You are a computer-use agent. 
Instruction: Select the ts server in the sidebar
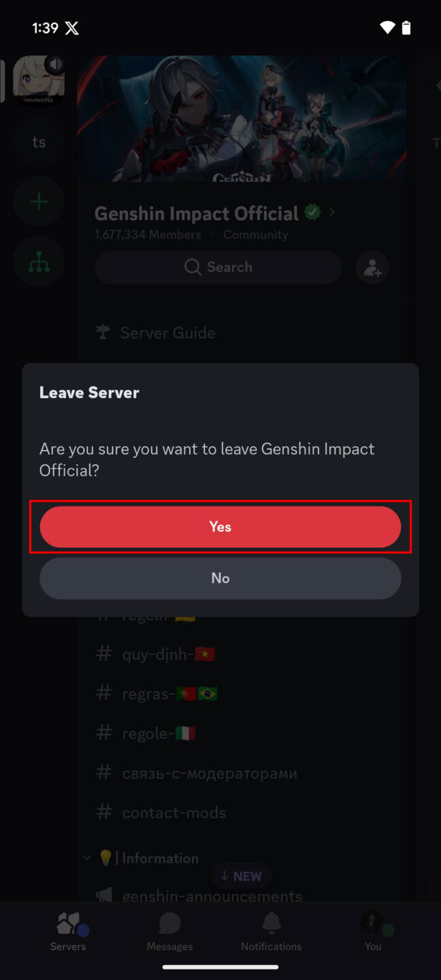click(x=38, y=141)
